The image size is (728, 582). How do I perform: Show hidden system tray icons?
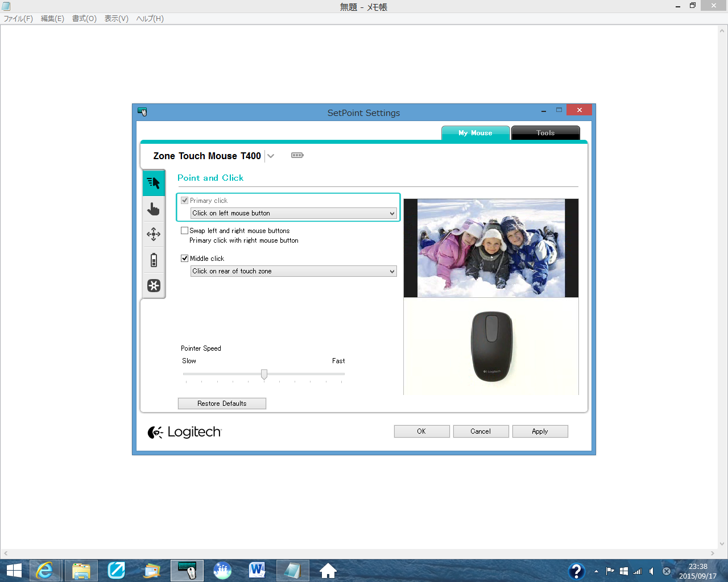(x=596, y=571)
